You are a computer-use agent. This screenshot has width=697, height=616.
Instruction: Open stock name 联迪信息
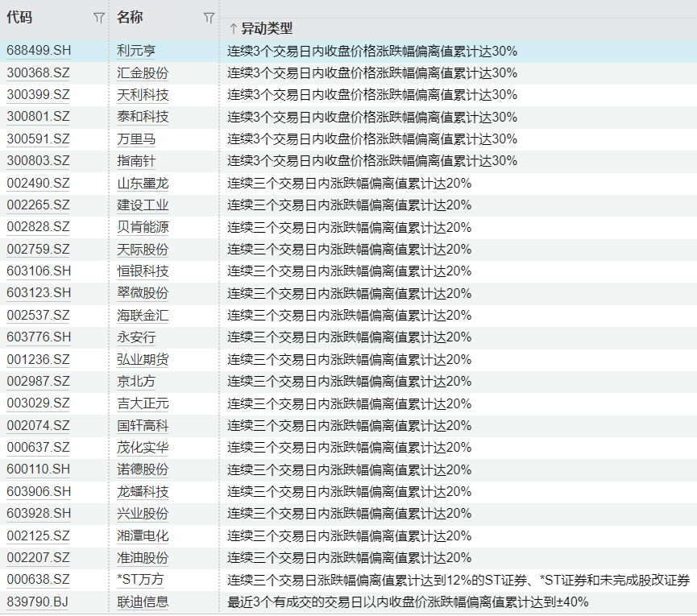click(x=143, y=602)
